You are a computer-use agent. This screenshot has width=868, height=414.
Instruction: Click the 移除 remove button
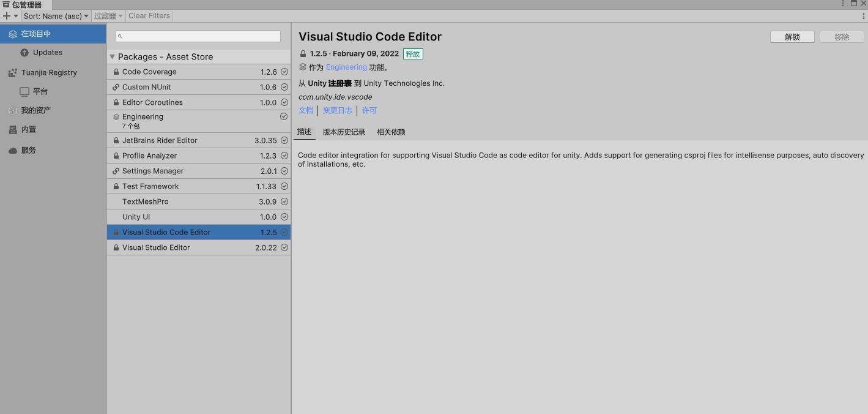click(x=842, y=37)
